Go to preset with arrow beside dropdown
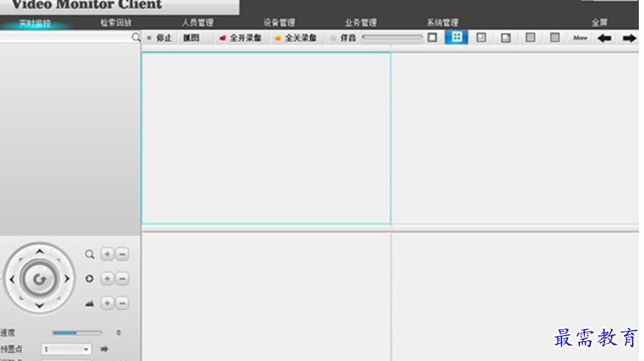This screenshot has width=644, height=361. coord(104,349)
